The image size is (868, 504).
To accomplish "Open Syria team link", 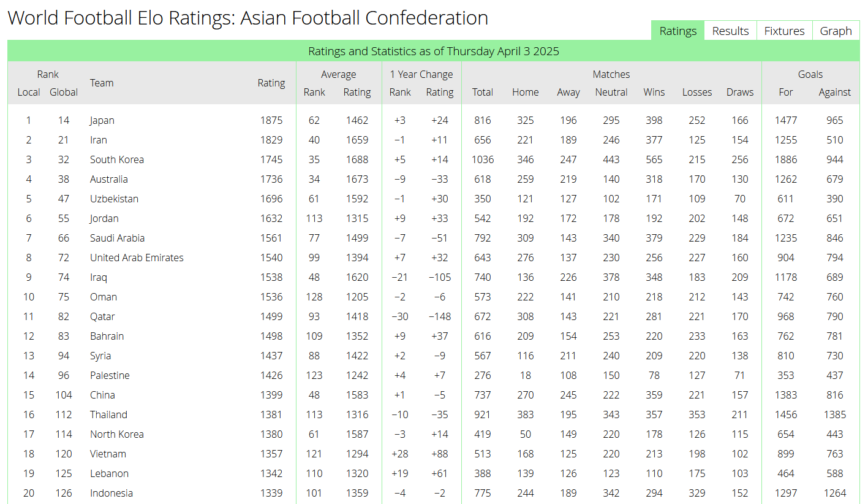I will (x=100, y=356).
